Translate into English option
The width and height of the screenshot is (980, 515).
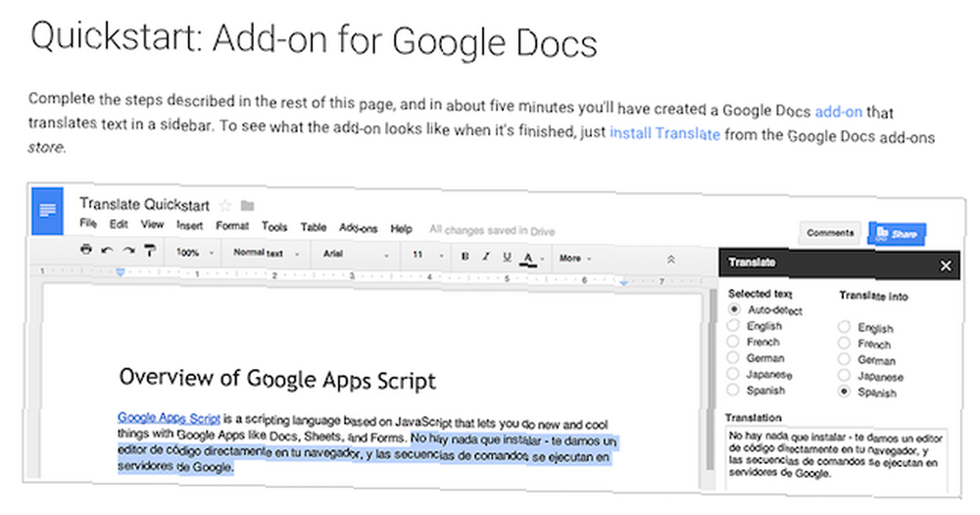(x=845, y=327)
